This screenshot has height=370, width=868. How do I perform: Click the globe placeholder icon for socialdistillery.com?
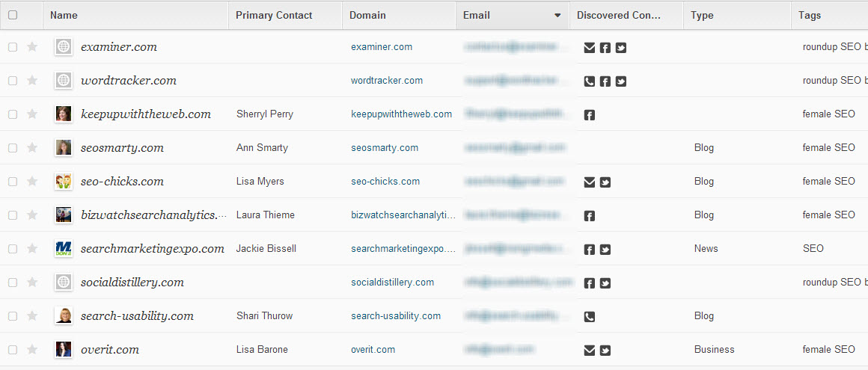pyautogui.click(x=64, y=282)
